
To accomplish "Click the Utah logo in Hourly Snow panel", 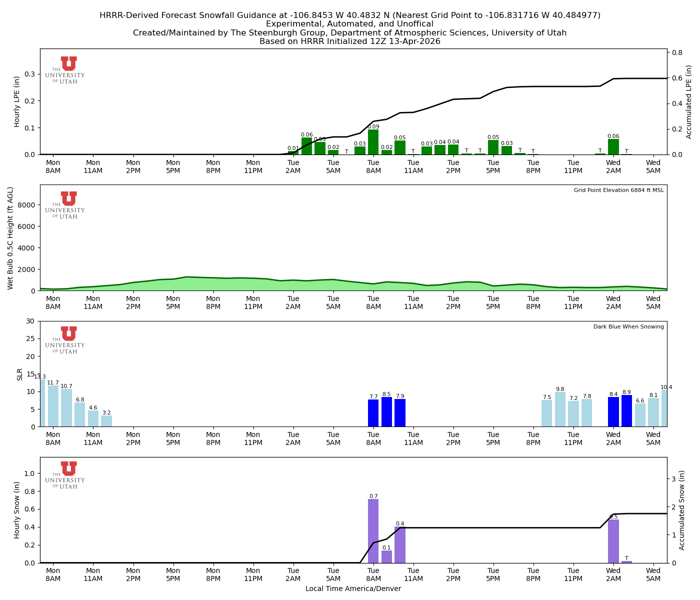I will click(x=67, y=475).
